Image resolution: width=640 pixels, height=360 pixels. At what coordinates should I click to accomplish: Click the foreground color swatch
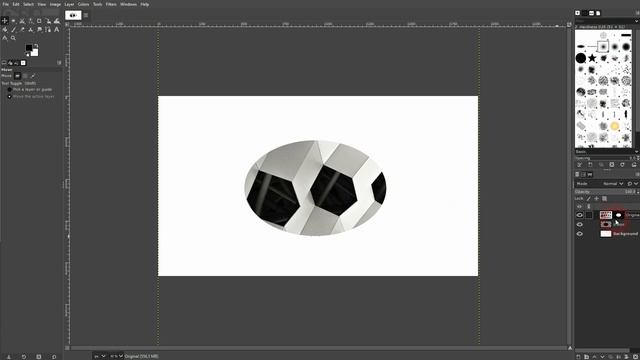pos(29,48)
